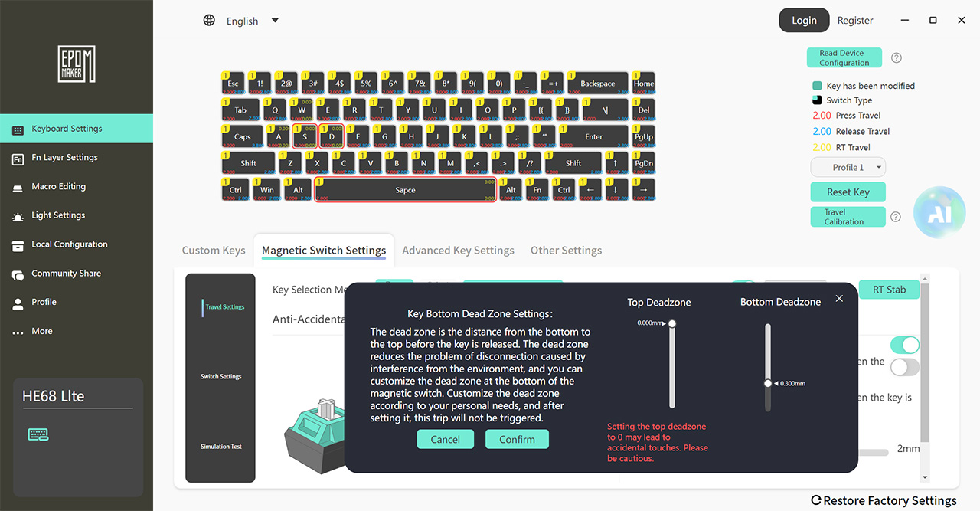Screen dimensions: 980x511
Task: Expand the English language dropdown
Action: pos(275,21)
